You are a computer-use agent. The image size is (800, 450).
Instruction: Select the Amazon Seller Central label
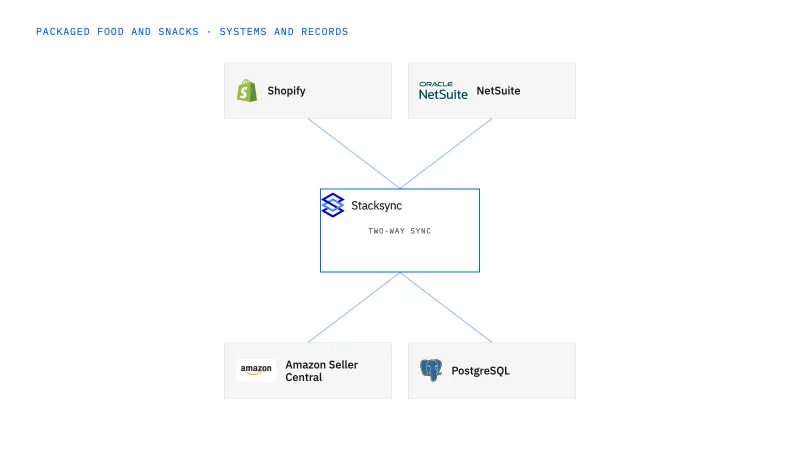coord(321,371)
